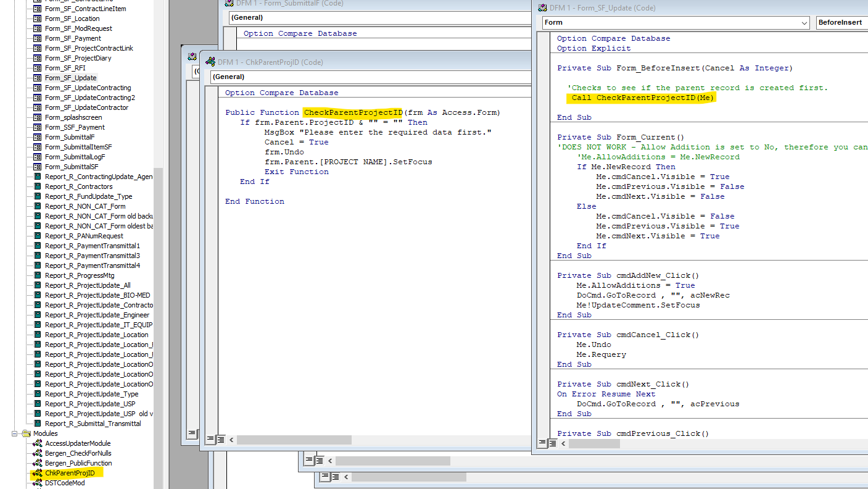Click the Modules folder icon
The width and height of the screenshot is (868, 489).
[x=26, y=433]
